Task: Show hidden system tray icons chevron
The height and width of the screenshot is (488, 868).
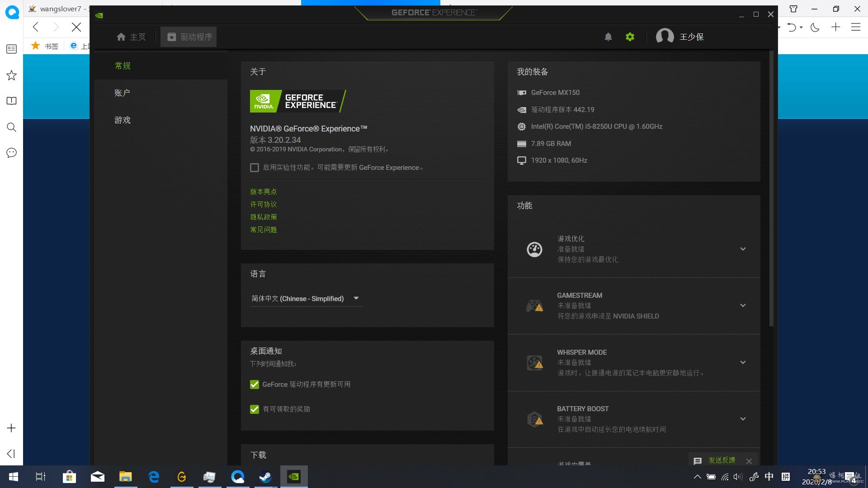Action: 697,477
